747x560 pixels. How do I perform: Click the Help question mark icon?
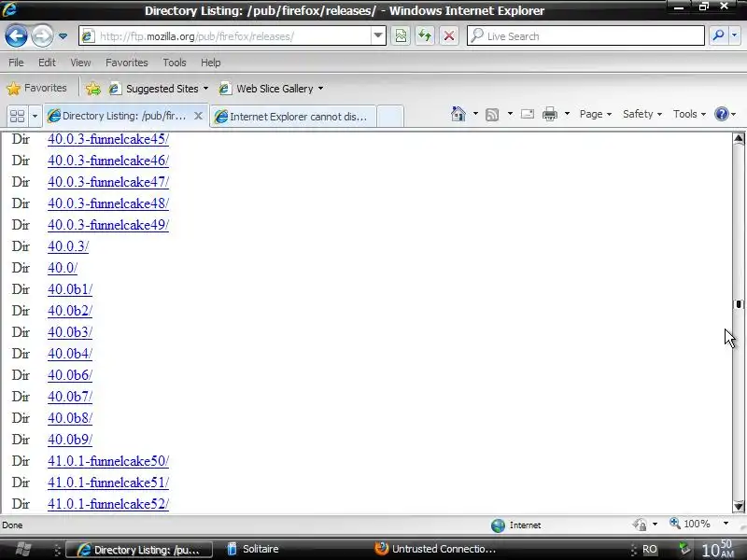[x=721, y=114]
